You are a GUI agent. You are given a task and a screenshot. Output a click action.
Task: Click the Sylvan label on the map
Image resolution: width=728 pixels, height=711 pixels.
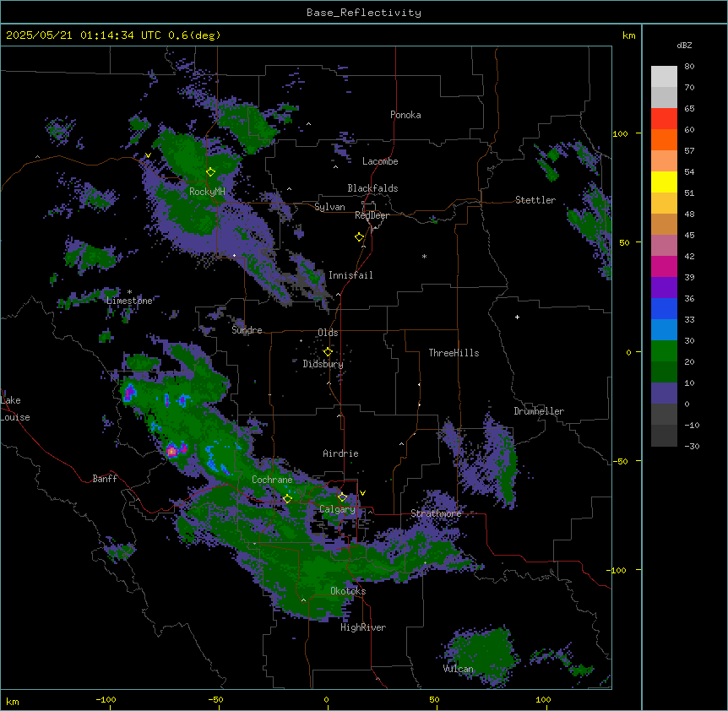click(x=329, y=207)
